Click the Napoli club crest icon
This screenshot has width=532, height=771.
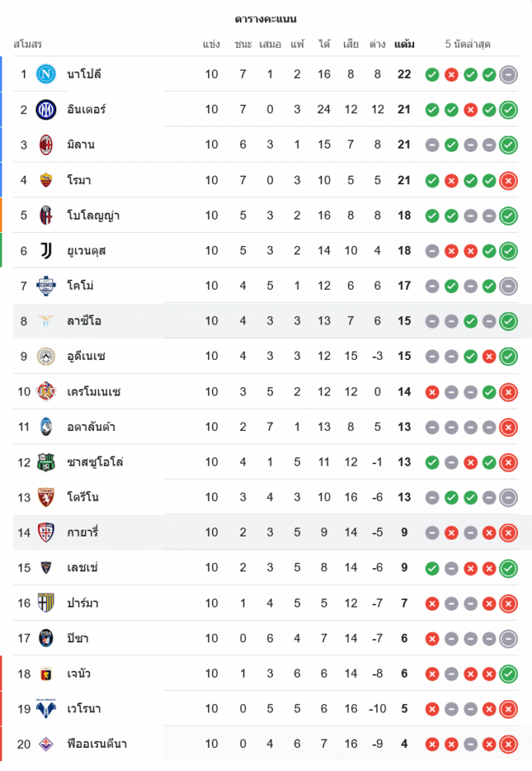coord(46,74)
